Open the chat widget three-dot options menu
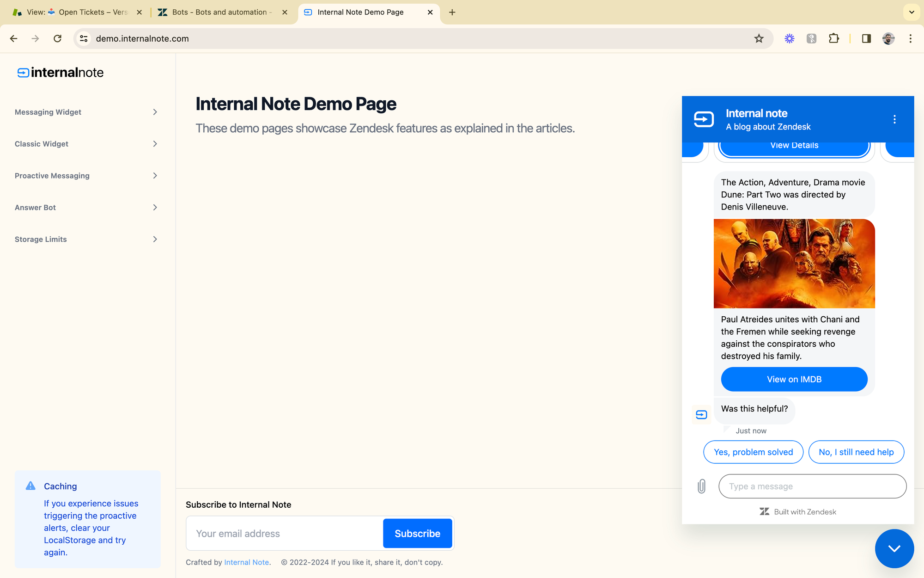This screenshot has height=578, width=924. click(x=894, y=119)
